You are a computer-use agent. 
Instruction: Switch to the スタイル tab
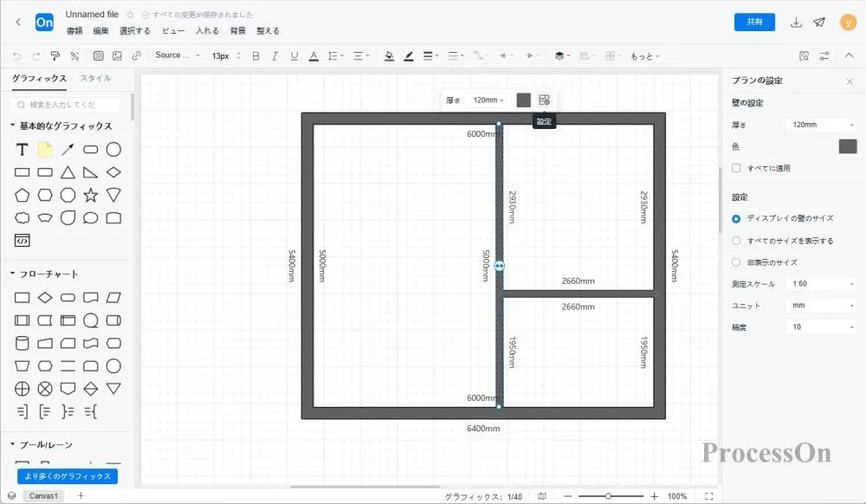tap(95, 79)
